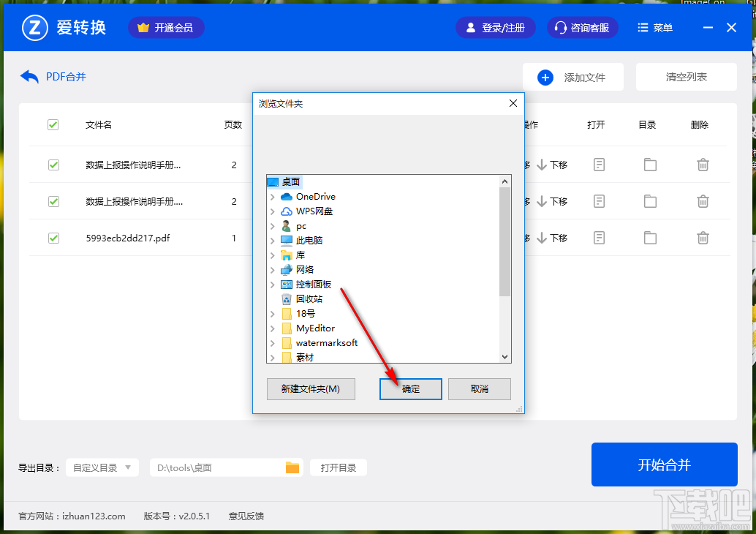Click the 目录 folder icon for the second file
Viewport: 756px width, 534px height.
(650, 201)
